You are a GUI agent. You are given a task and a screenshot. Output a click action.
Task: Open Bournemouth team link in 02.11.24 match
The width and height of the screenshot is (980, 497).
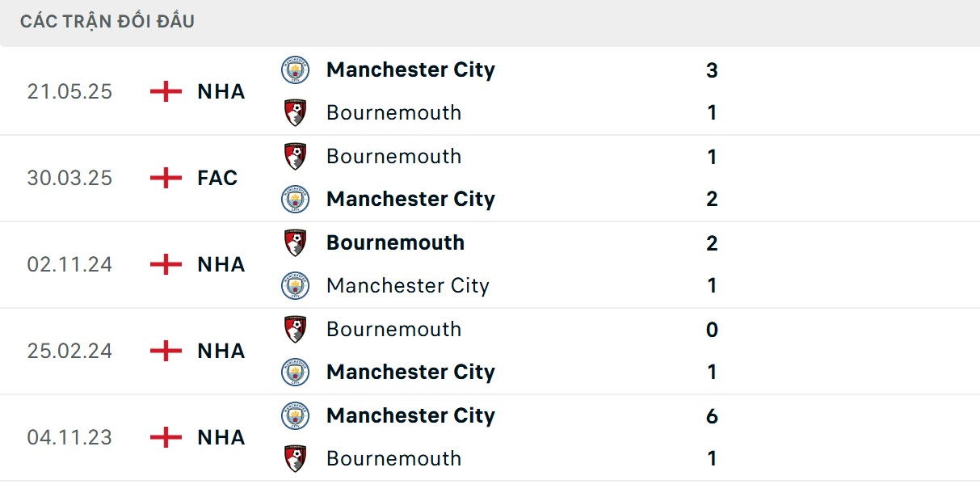pyautogui.click(x=395, y=242)
